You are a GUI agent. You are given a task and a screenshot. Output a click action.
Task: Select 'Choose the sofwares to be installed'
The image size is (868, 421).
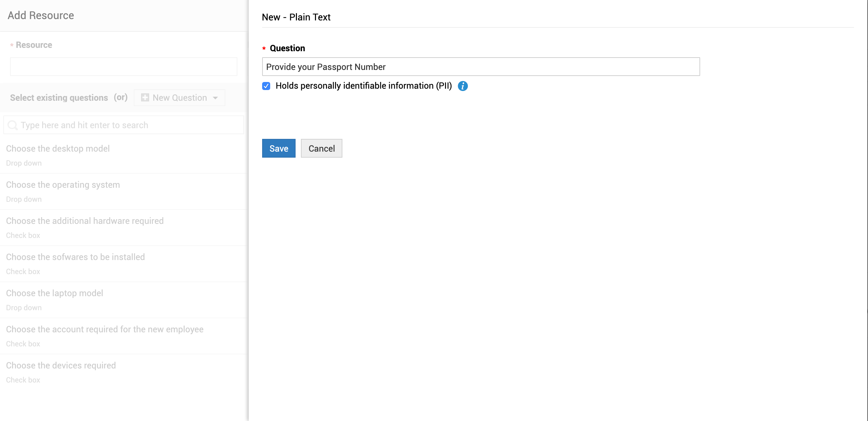76,257
